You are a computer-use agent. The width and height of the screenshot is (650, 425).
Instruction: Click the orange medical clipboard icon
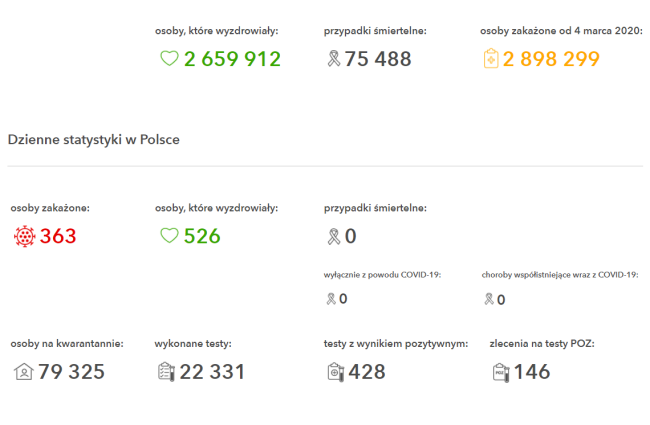(490, 59)
